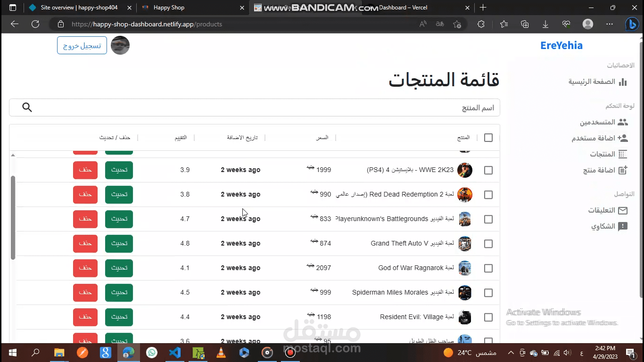Screen dimensions: 644x362
Task: Click the read aloud icon in address bar
Action: 423,24
